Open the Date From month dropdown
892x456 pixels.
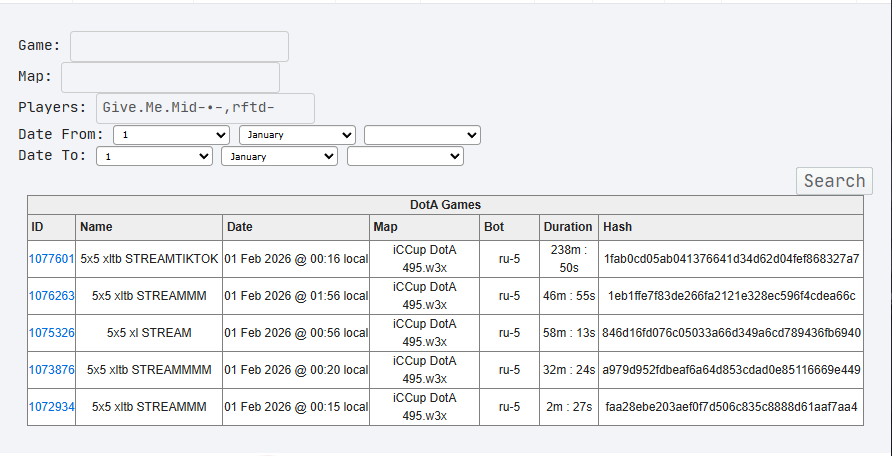pyautogui.click(x=297, y=135)
